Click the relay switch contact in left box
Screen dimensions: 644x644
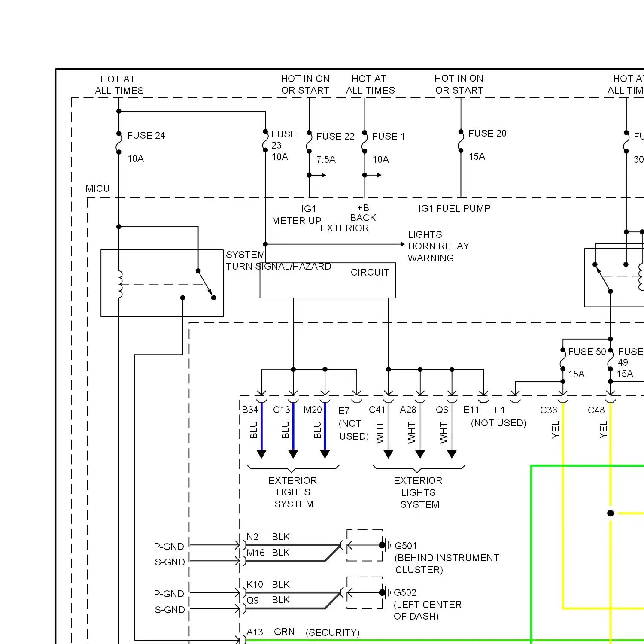pos(206,284)
